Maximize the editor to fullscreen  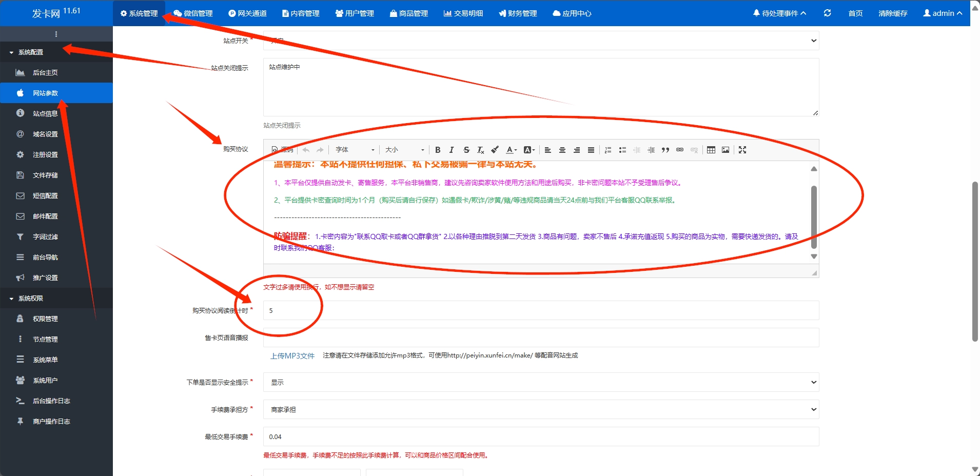pyautogui.click(x=742, y=150)
